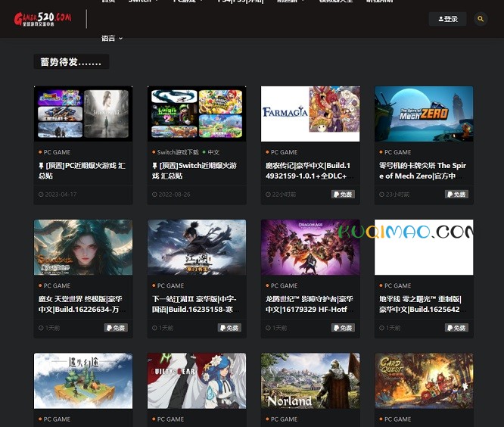Click 免费 badge on 魔女 天堂世界 card
Viewport: 504px width, 427px height.
(116, 328)
